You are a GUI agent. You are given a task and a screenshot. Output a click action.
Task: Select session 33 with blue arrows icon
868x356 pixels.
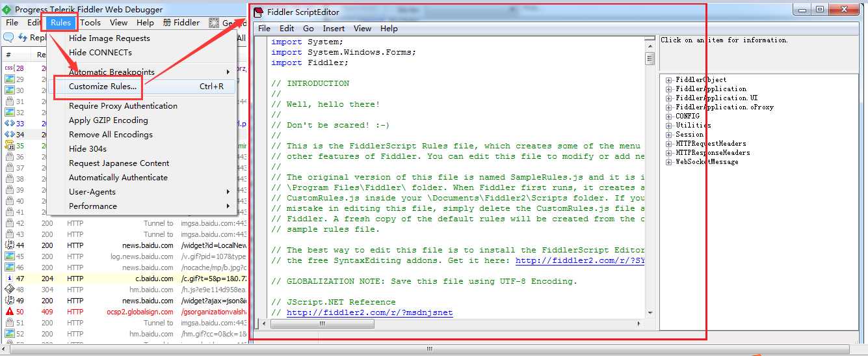pos(10,123)
